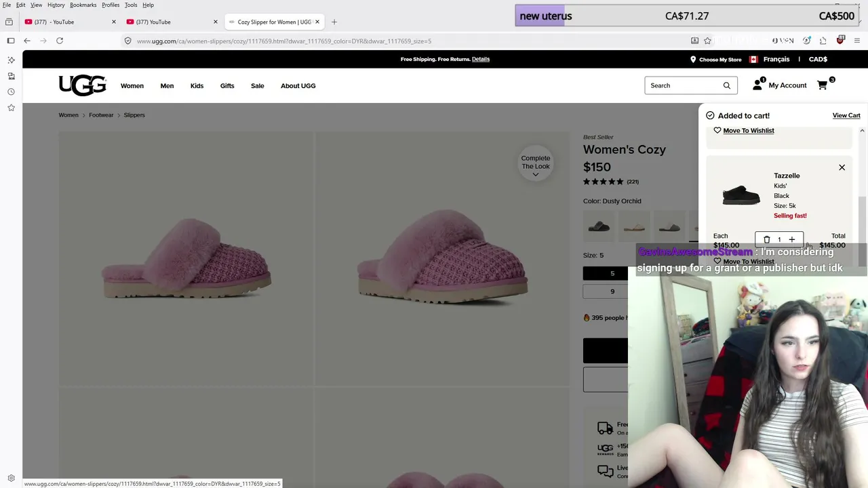Move the upper cart item to wishlist
The width and height of the screenshot is (868, 488).
[743, 130]
